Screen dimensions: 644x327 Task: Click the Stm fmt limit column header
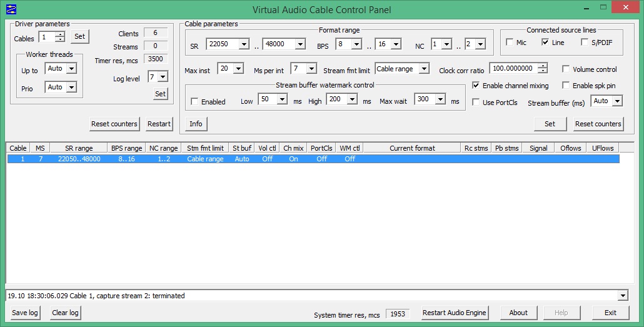[x=205, y=148]
